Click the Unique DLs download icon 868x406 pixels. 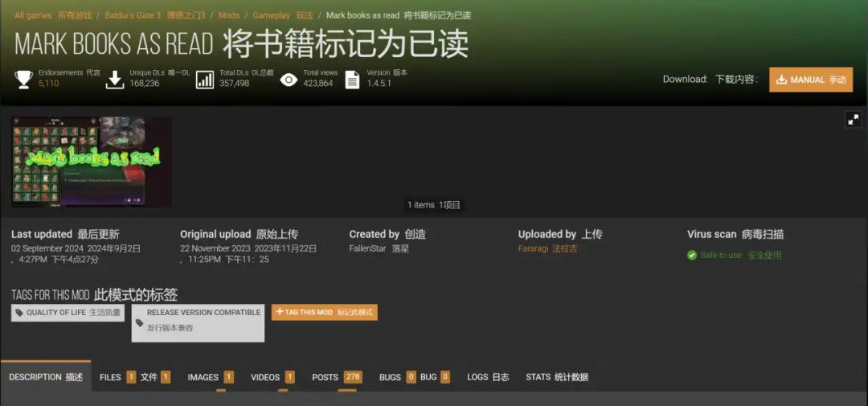(x=115, y=80)
